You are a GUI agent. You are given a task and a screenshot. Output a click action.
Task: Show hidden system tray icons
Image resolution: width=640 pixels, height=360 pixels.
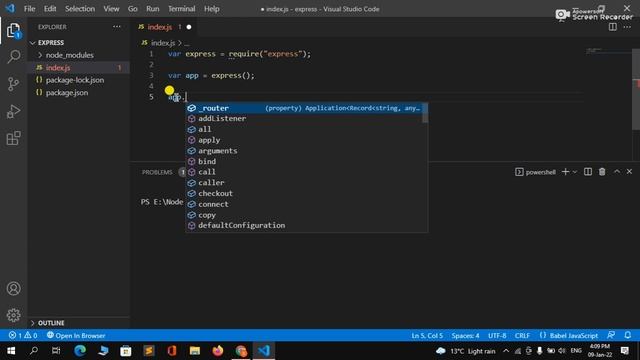tap(506, 351)
